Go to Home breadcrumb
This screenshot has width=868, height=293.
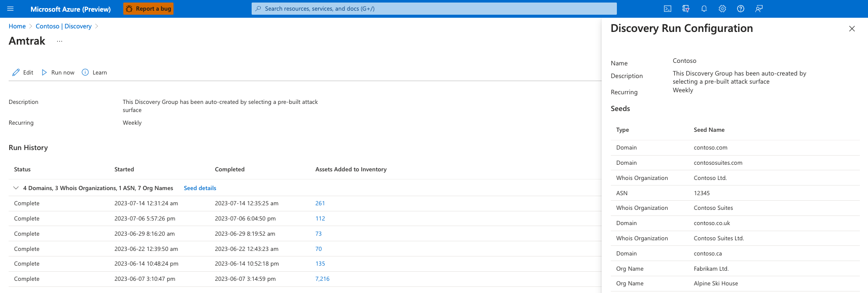coord(17,26)
